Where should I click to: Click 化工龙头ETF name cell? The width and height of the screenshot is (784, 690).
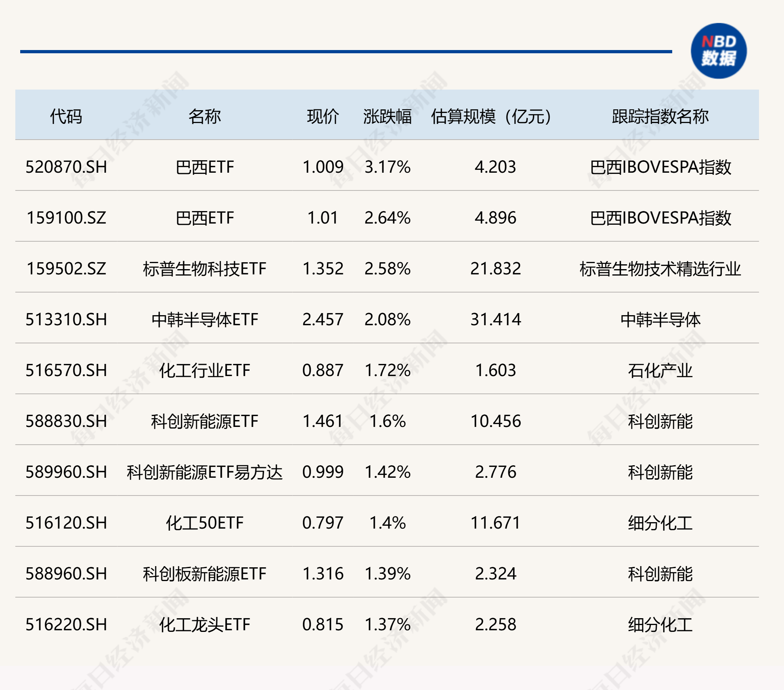pyautogui.click(x=204, y=625)
